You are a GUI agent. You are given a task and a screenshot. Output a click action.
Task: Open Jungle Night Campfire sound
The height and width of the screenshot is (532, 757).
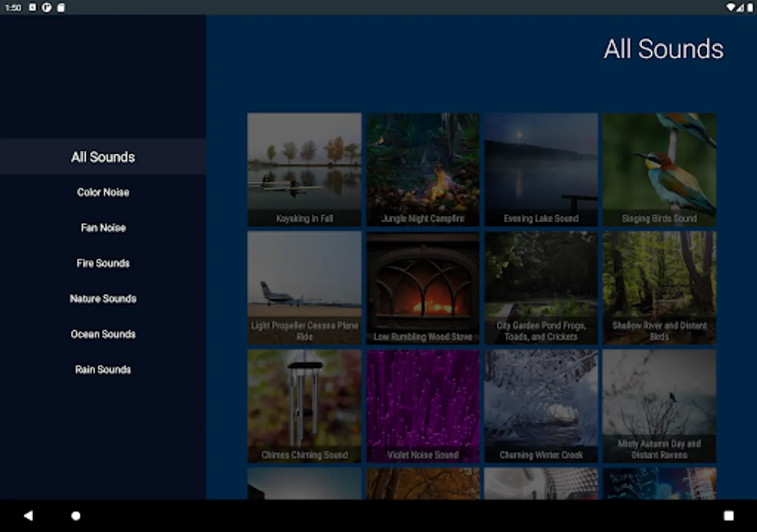pos(422,170)
